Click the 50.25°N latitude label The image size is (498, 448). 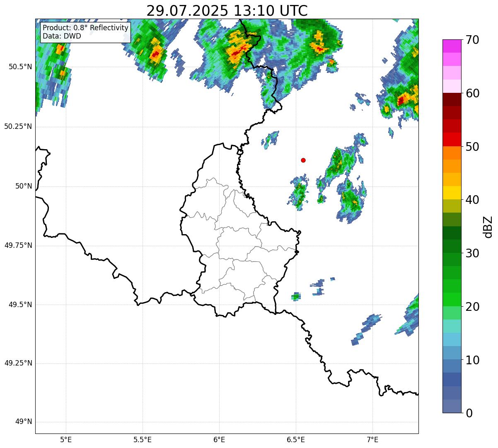(x=18, y=126)
